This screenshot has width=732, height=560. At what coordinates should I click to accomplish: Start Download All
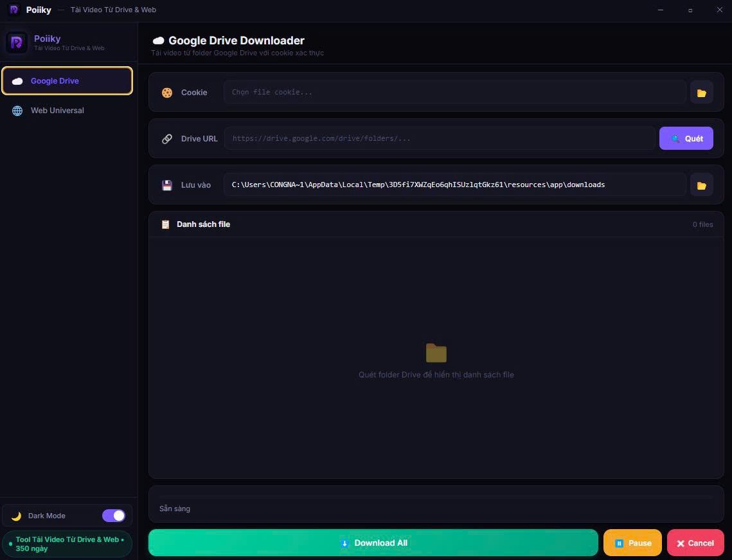[373, 543]
